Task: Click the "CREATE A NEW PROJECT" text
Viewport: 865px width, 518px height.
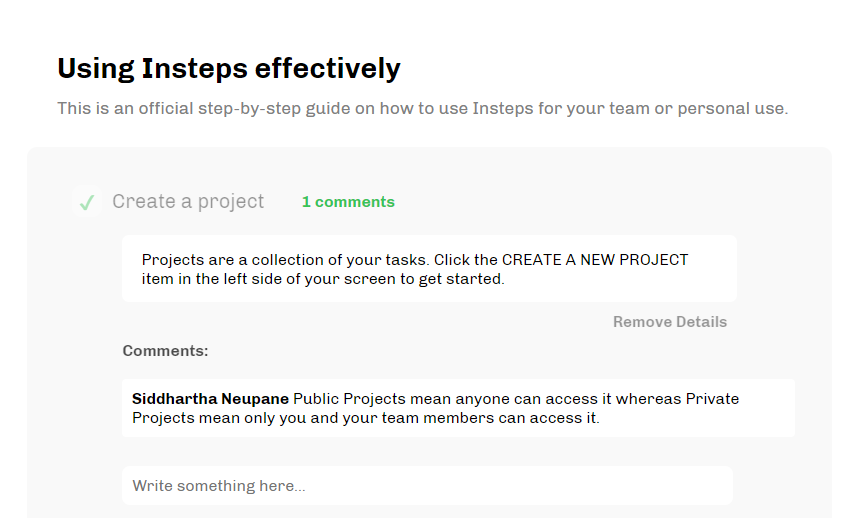Action: [x=595, y=260]
